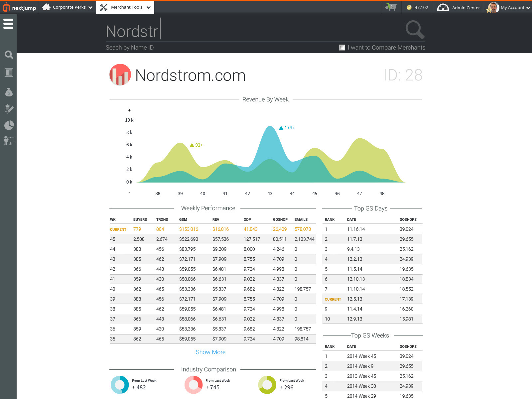
Task: Click the Nordstrom.com merchant title
Action: (x=191, y=75)
